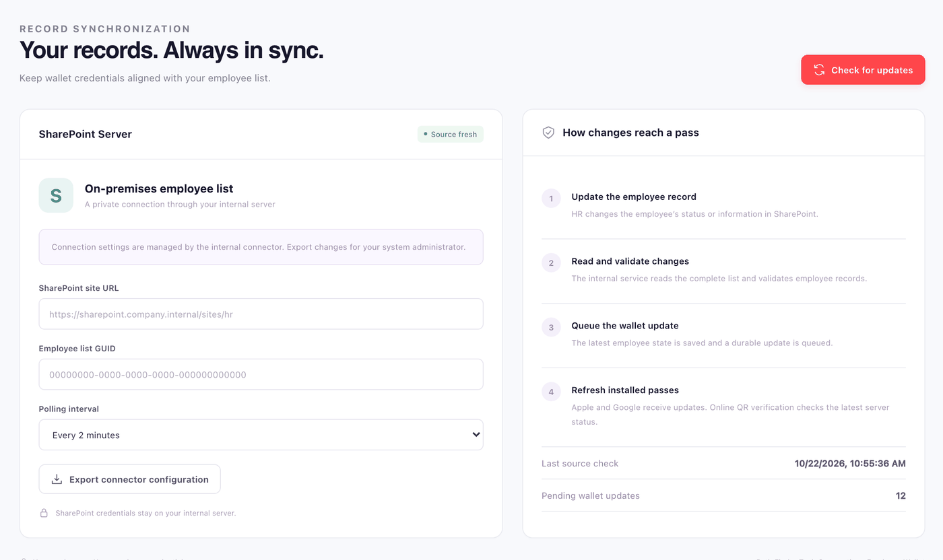The image size is (943, 560).
Task: Click the step 4 number badge
Action: 551,392
